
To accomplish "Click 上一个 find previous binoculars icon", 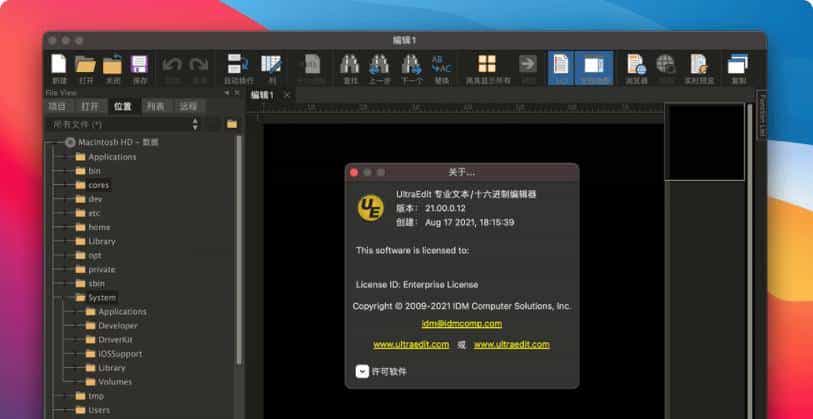I will tap(379, 64).
